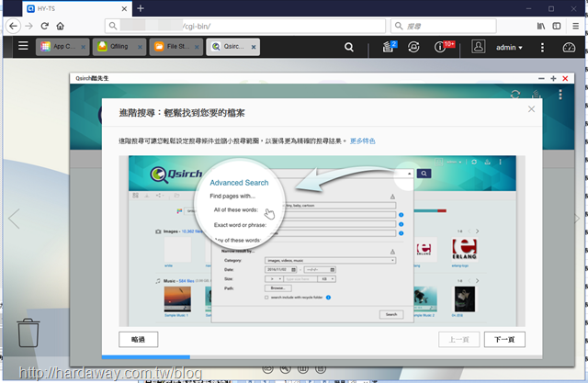Click the tutorial screenshot image
The height and width of the screenshot is (383, 588).
coord(322,241)
